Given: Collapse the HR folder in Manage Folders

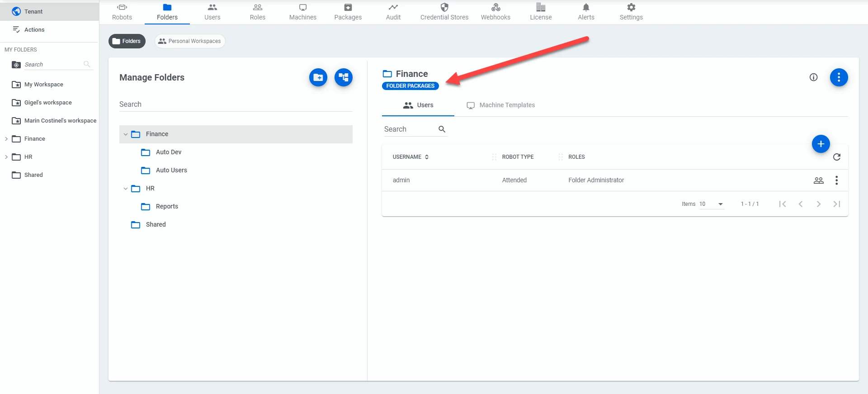Looking at the screenshot, I should point(126,189).
